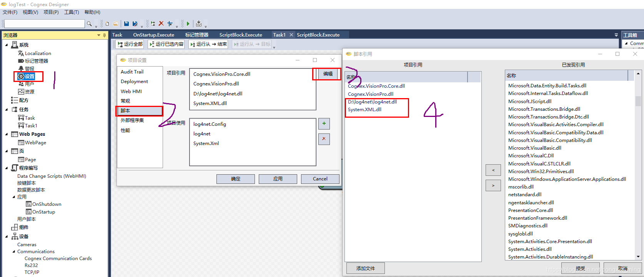This screenshot has height=277, width=644.
Task: Open the 工具(T) menu
Action: 72,12
